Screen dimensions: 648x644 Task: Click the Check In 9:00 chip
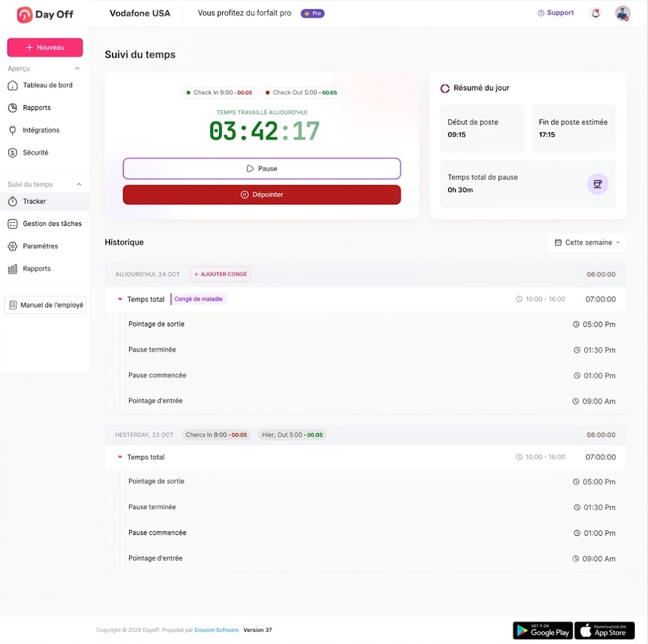(220, 93)
